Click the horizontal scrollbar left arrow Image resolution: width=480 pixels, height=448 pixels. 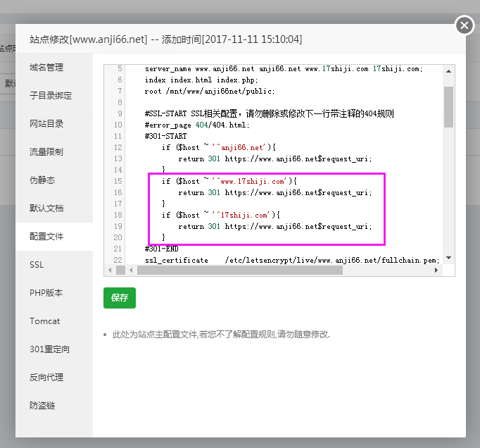click(131, 270)
